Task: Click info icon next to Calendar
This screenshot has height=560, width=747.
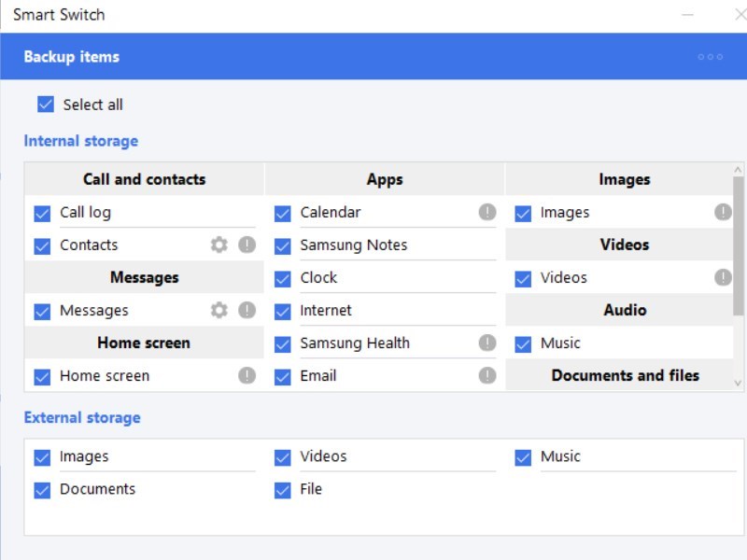Action: (487, 212)
